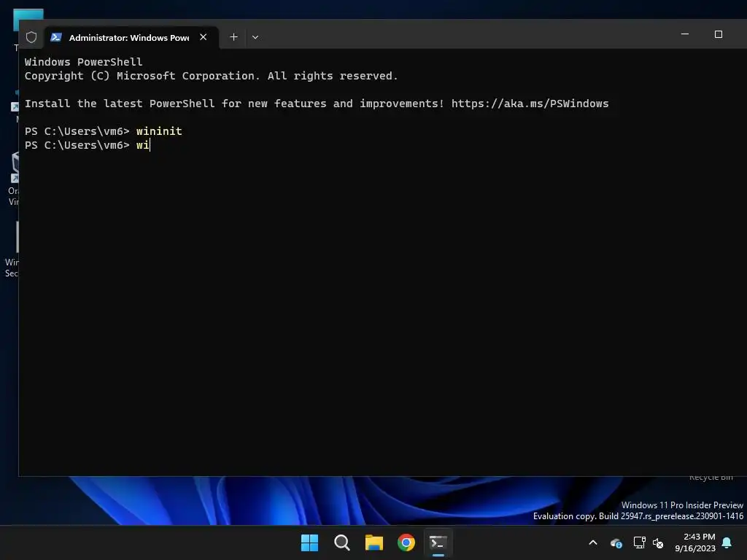Open taskbar Search

(x=342, y=542)
